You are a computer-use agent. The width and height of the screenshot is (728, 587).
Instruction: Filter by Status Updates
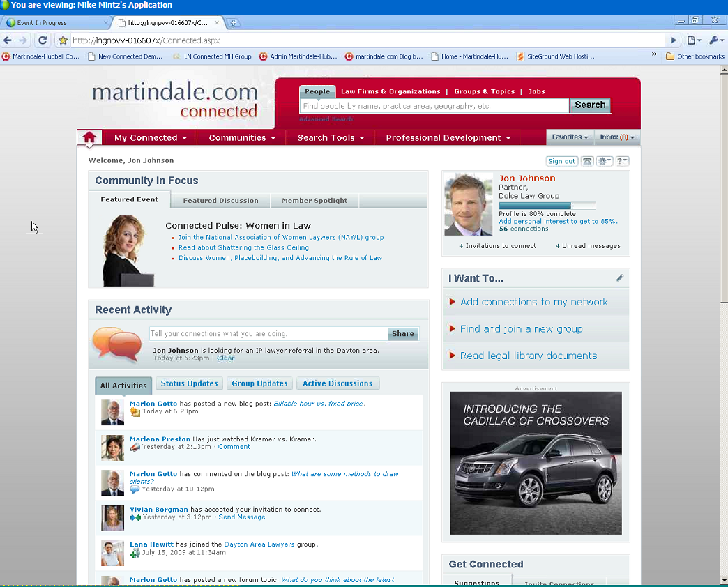click(x=189, y=383)
